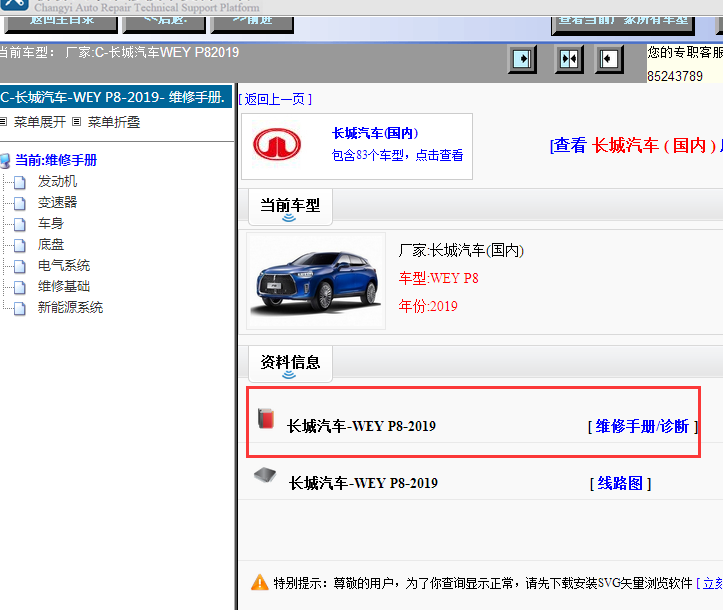723x610 pixels.
Task: Click the root icon beside 当前:维修手册
Action: click(x=5, y=161)
